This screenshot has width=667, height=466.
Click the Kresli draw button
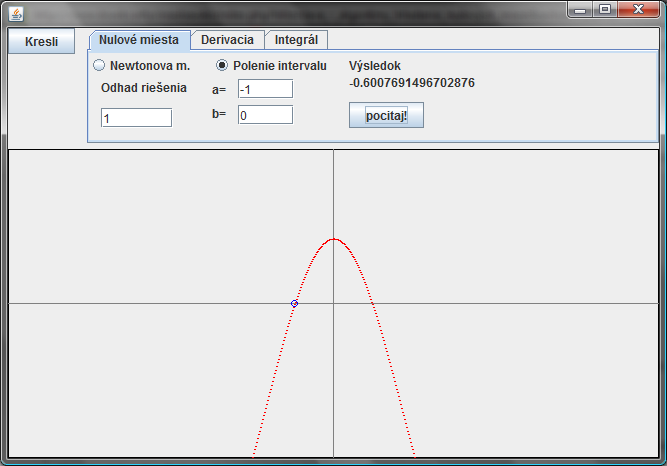(41, 41)
